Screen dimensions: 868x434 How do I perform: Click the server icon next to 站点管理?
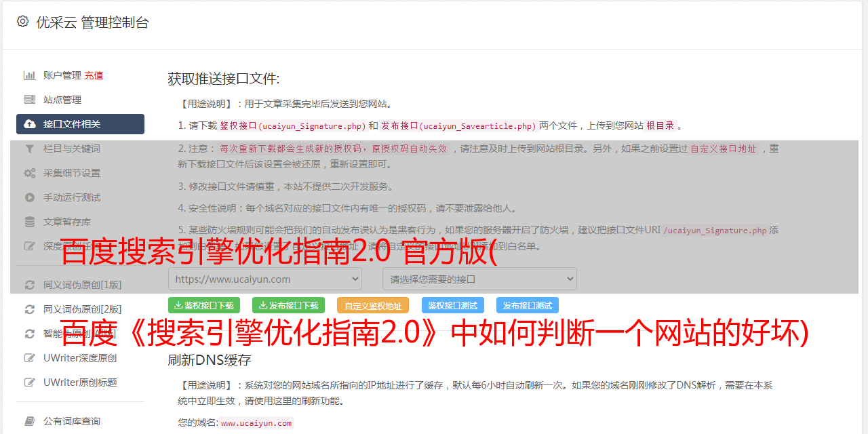point(30,100)
